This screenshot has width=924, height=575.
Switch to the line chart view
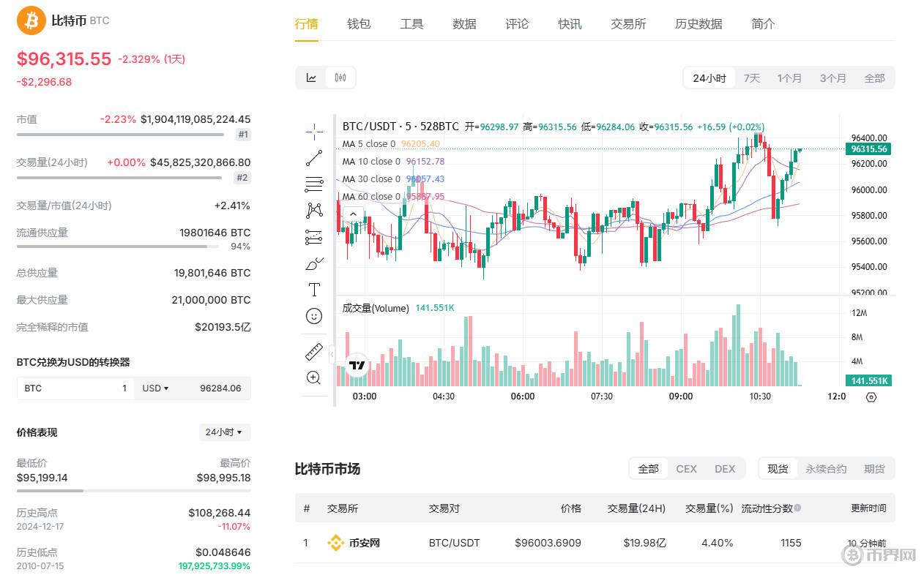pos(311,78)
